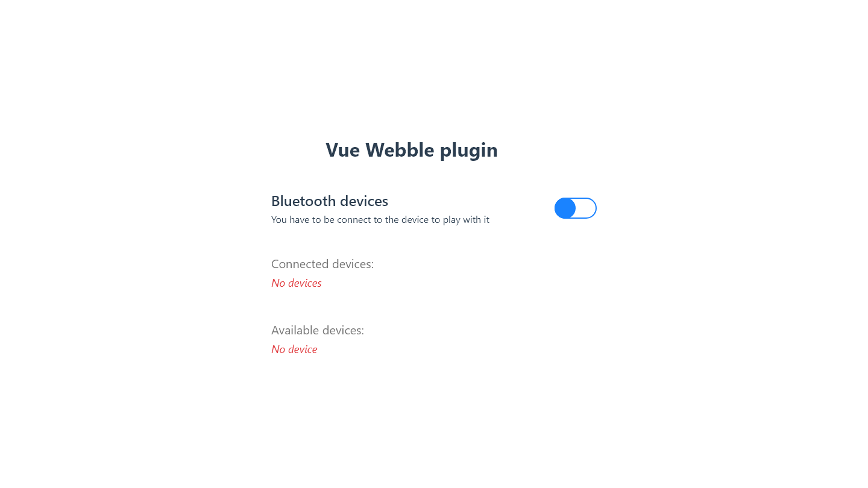Click 'You have to' at the description start

[x=296, y=220]
